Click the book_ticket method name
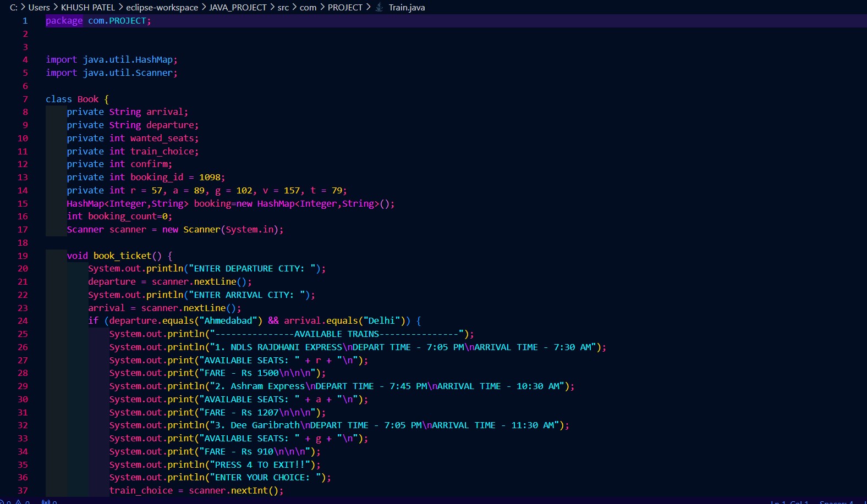 (122, 256)
